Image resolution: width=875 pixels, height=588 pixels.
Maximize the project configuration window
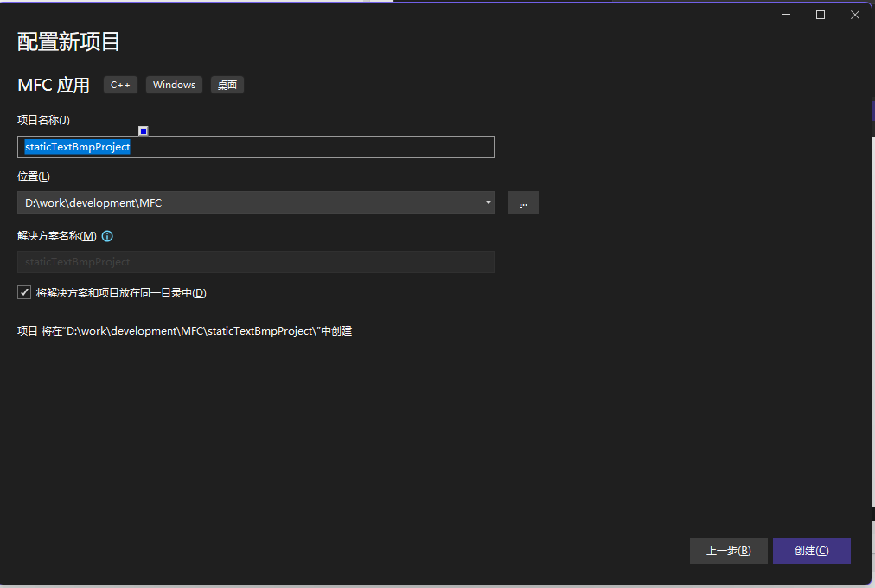[x=821, y=15]
